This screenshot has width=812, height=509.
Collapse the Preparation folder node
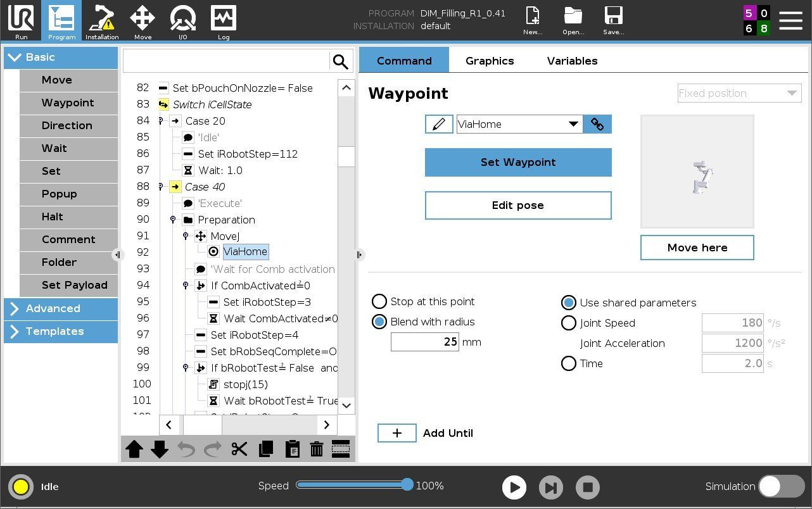(173, 220)
